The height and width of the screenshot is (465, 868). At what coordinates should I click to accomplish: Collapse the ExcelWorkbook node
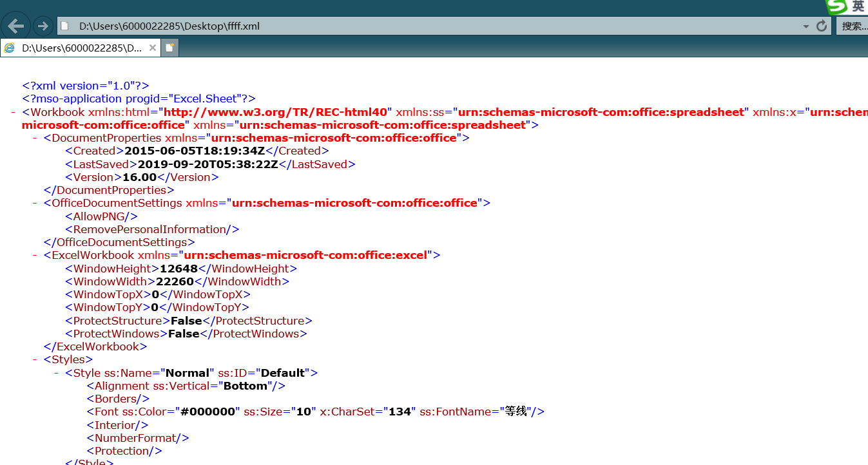(x=34, y=254)
